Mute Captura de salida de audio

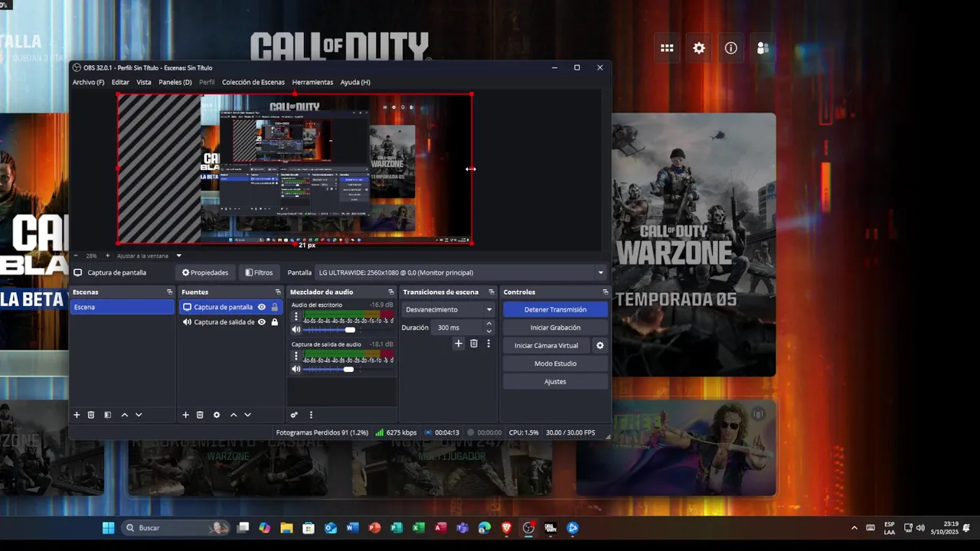click(x=296, y=369)
